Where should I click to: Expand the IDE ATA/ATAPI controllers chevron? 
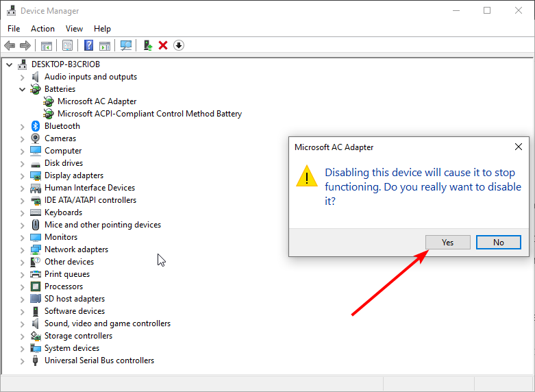[22, 201]
